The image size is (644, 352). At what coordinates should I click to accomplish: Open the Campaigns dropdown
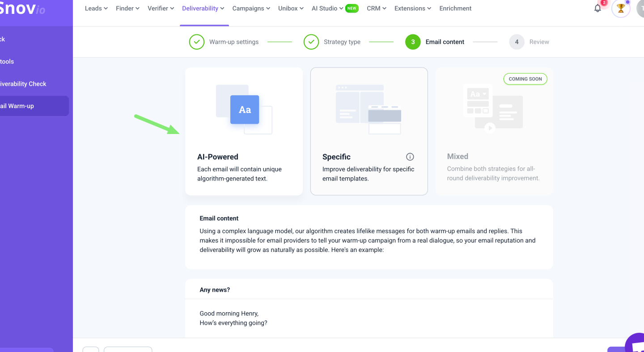[251, 8]
